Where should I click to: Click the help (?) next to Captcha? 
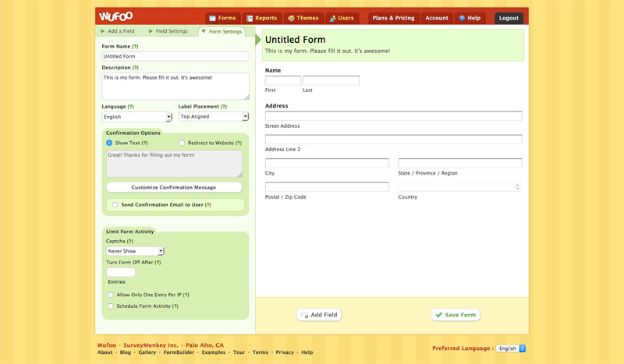(x=129, y=241)
